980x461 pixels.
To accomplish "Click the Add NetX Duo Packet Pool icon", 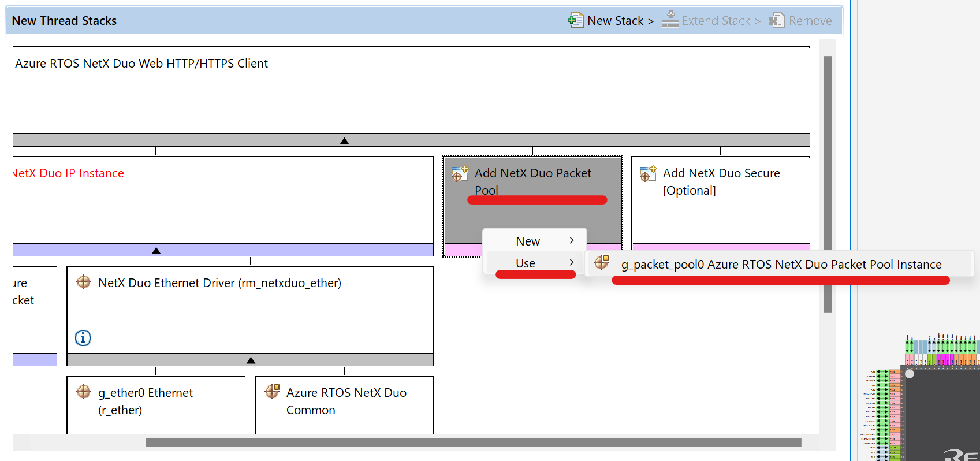I will 460,173.
